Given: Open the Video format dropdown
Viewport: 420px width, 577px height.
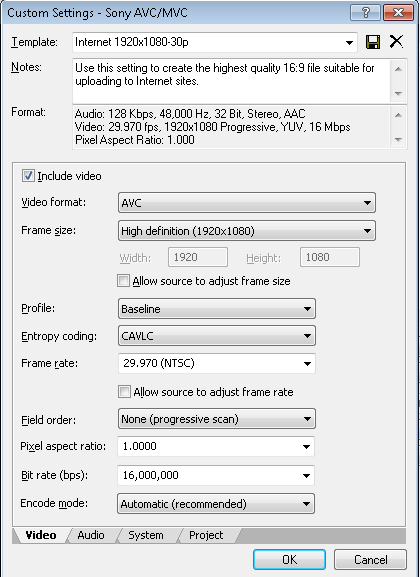Looking at the screenshot, I should point(247,203).
